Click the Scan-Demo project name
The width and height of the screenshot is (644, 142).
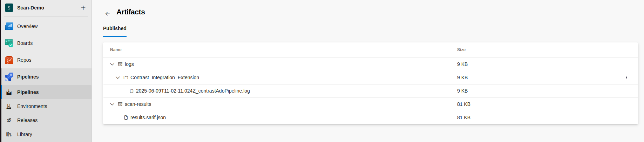(30, 8)
